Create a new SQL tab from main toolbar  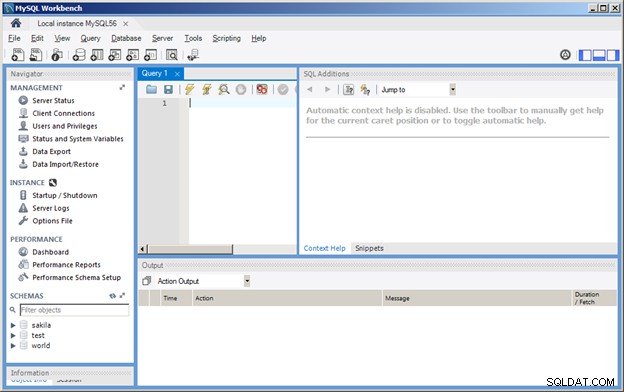tap(18, 55)
